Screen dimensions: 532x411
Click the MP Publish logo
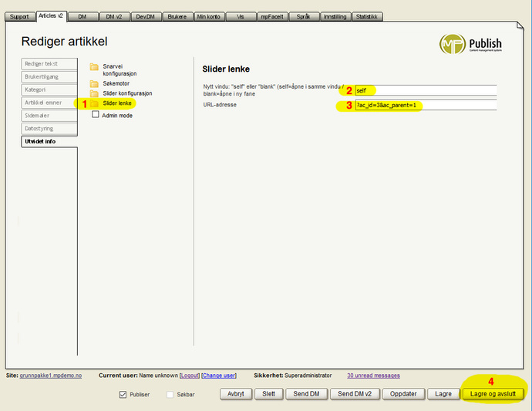point(470,44)
